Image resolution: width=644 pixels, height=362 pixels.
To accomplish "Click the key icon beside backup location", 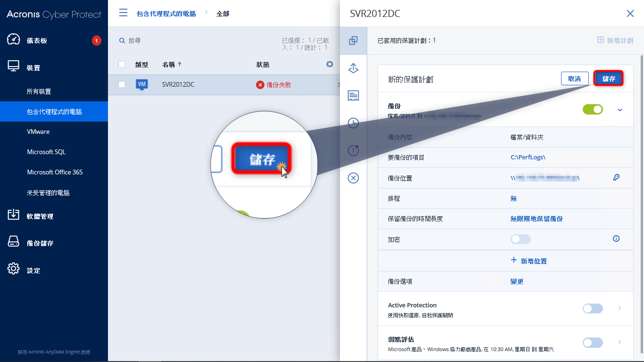I will [616, 178].
